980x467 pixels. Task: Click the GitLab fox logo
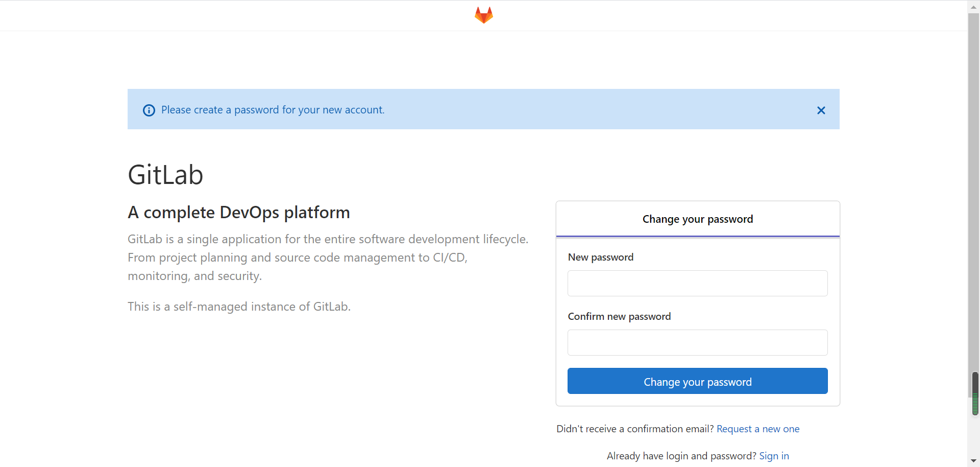(483, 15)
